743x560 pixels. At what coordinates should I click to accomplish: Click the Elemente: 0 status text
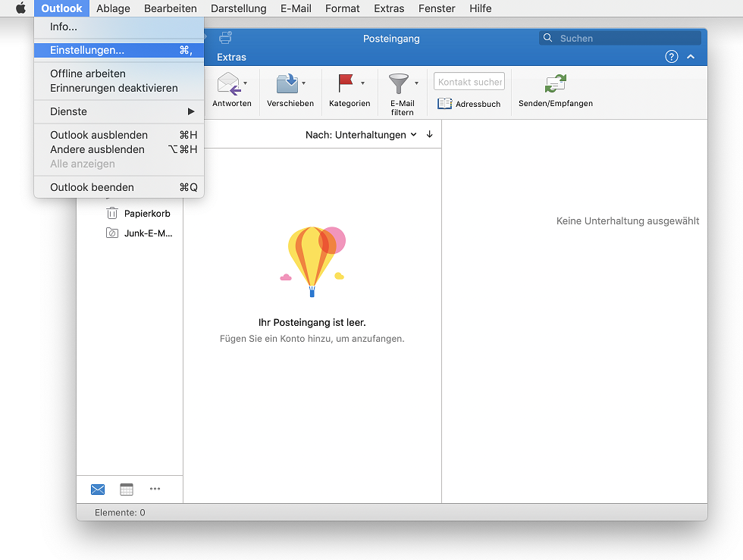click(x=120, y=512)
